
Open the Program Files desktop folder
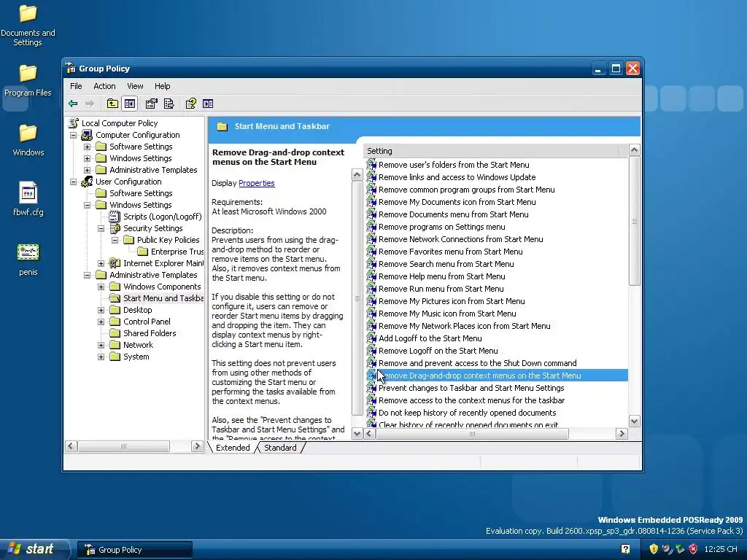28,80
